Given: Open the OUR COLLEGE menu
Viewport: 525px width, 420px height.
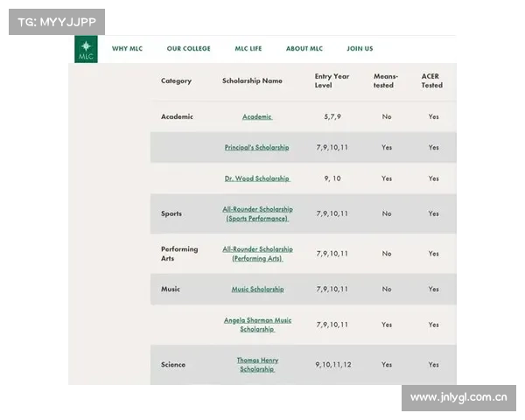Looking at the screenshot, I should (x=188, y=49).
